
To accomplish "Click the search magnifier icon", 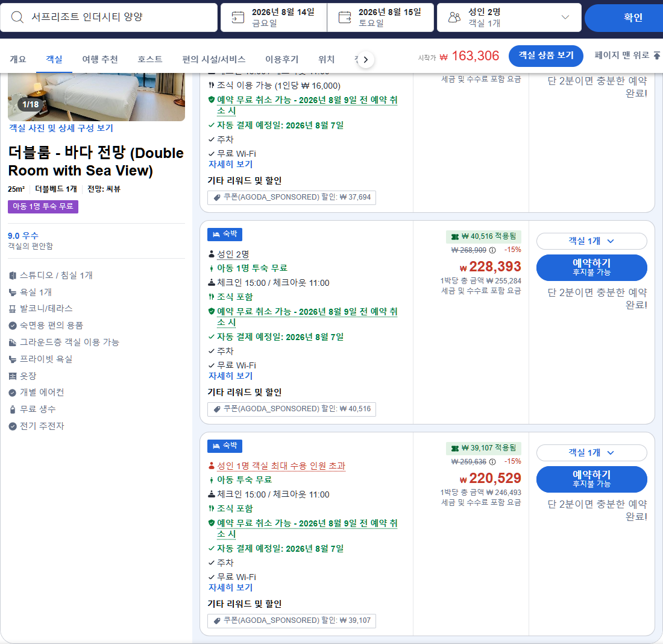I will click(17, 17).
